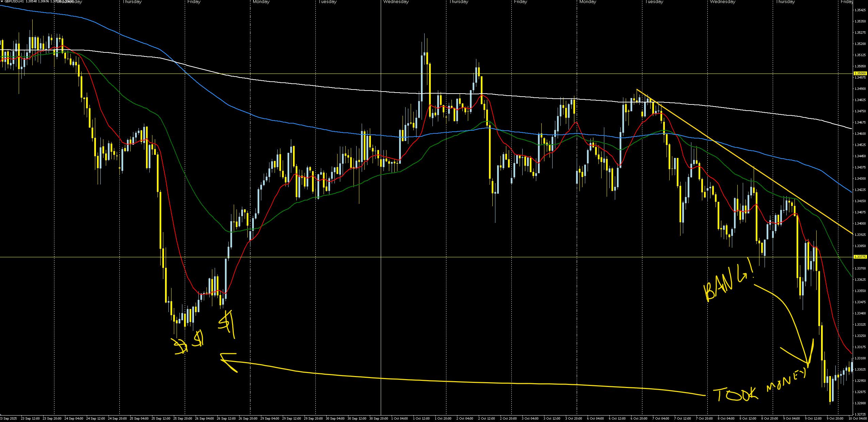This screenshot has height=422, width=868.
Task: Click the 1.32800 price scale value
Action: point(860,403)
